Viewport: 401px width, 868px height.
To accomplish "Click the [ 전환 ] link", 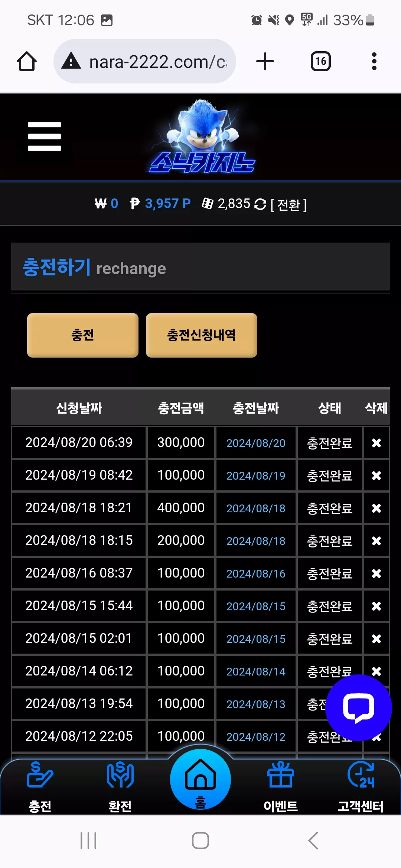I will pyautogui.click(x=288, y=204).
